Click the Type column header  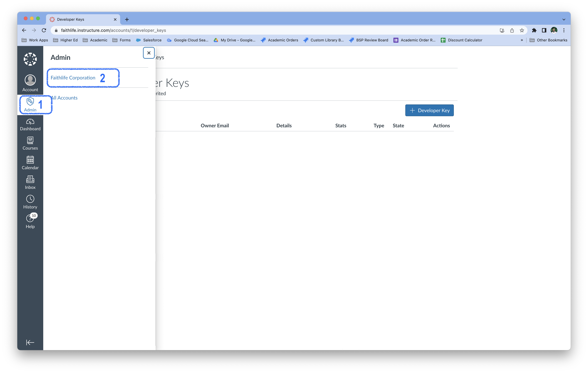(x=379, y=125)
